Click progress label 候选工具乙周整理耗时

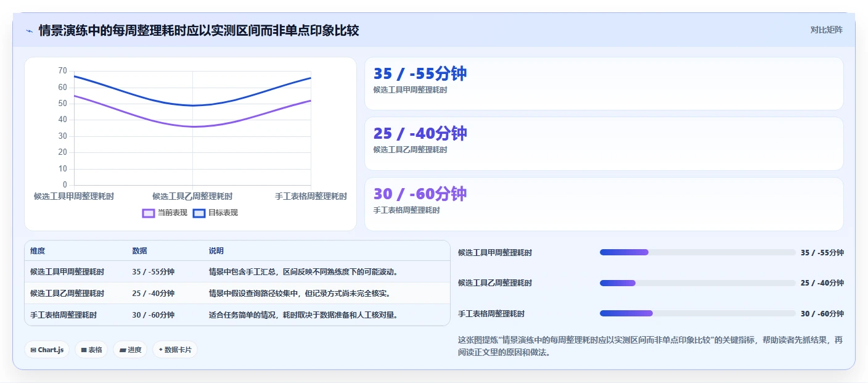tap(495, 283)
